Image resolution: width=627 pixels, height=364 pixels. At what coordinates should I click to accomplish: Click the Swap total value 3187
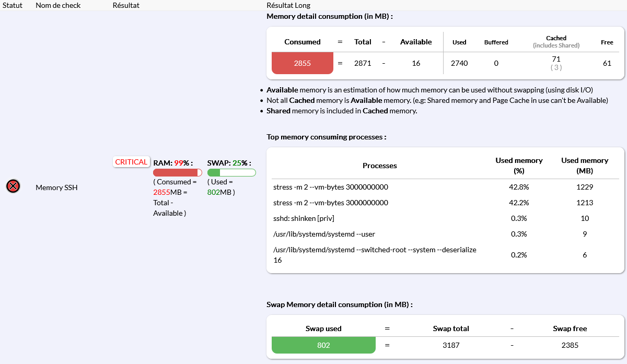click(x=450, y=345)
